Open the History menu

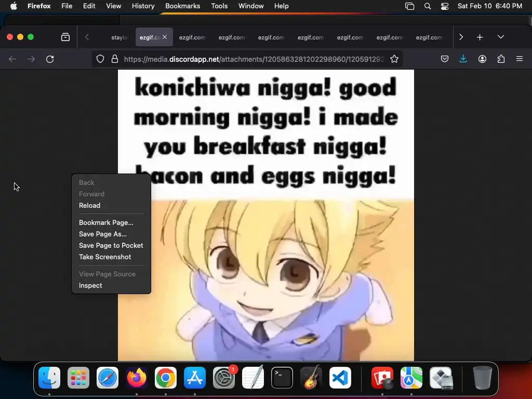tap(143, 6)
